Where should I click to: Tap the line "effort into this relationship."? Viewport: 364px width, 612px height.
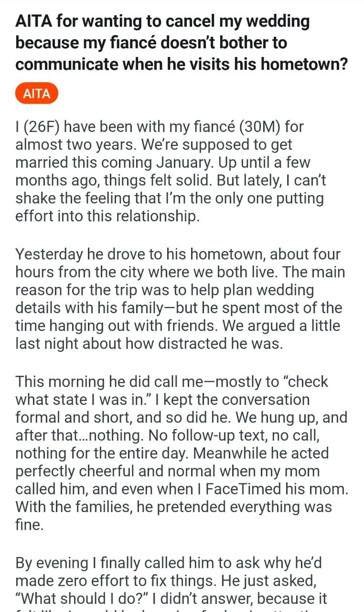click(x=107, y=216)
